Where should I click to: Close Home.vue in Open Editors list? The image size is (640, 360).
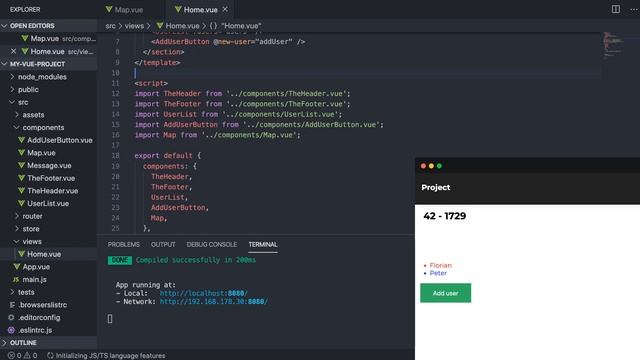13,51
